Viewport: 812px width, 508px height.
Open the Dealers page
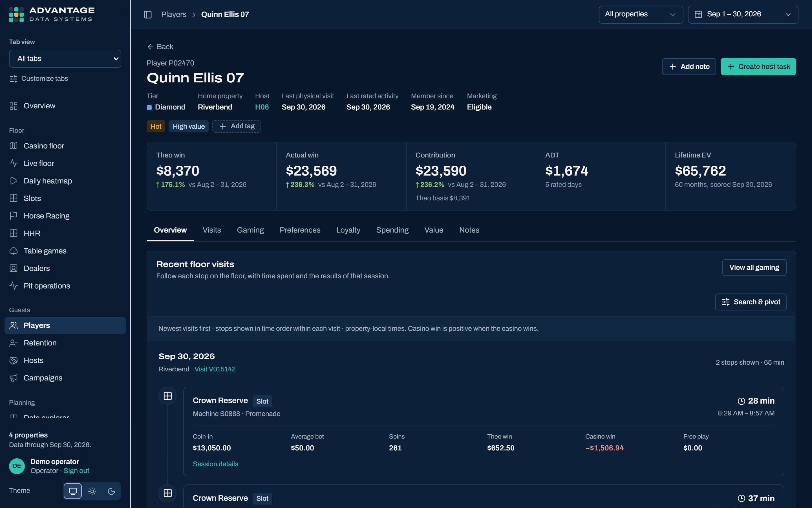coord(65,268)
